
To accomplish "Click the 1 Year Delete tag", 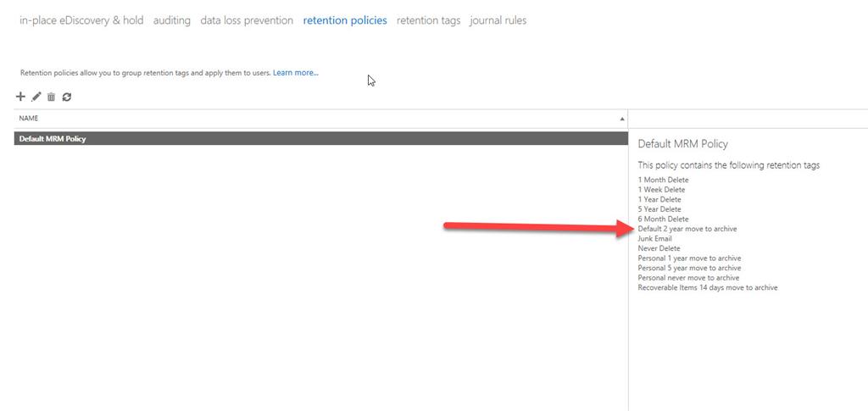I will (659, 199).
